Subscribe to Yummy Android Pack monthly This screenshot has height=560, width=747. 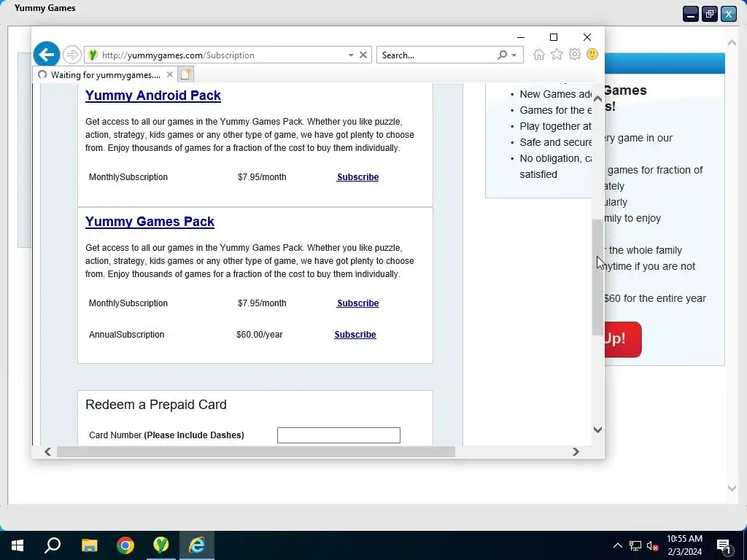357,177
